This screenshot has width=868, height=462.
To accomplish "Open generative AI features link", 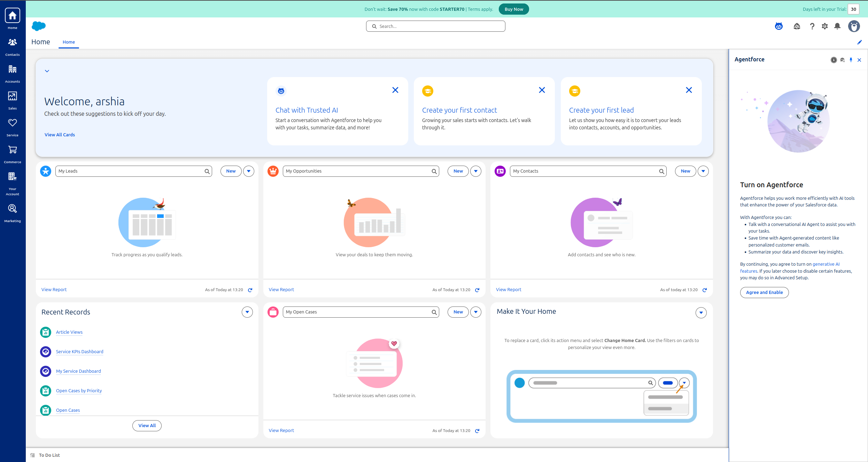I will [826, 264].
